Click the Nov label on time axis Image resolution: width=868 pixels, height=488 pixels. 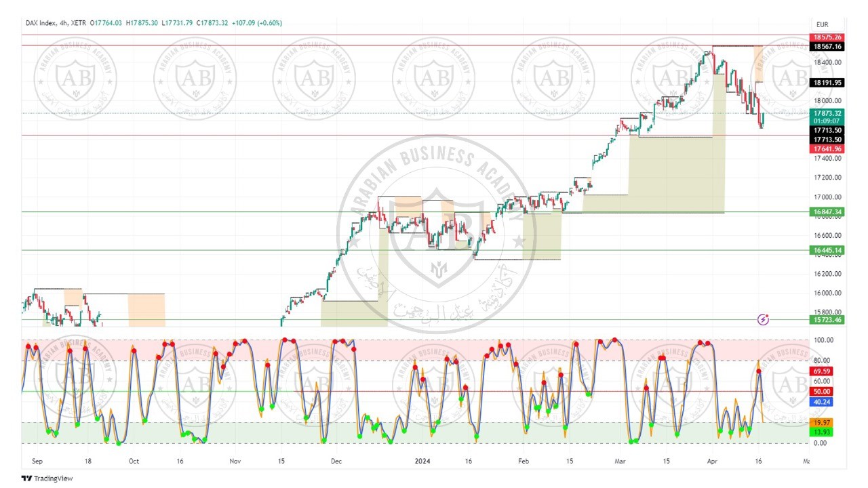235,461
